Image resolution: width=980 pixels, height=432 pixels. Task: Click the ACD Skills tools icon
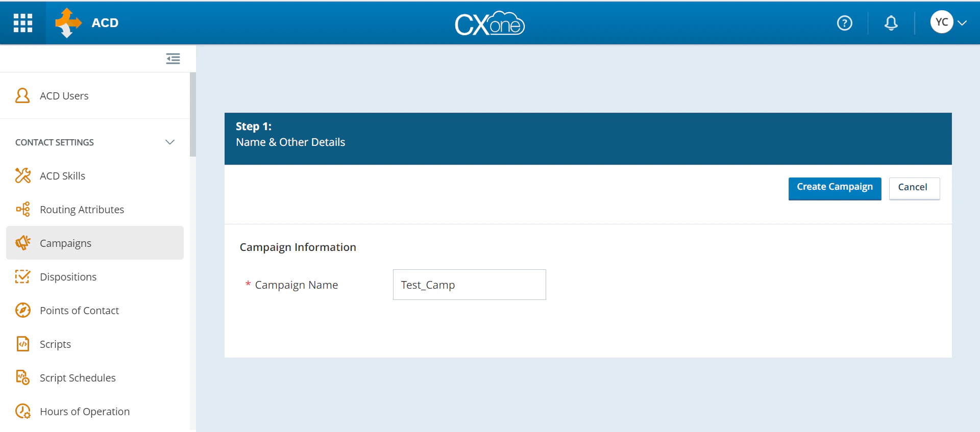(23, 175)
